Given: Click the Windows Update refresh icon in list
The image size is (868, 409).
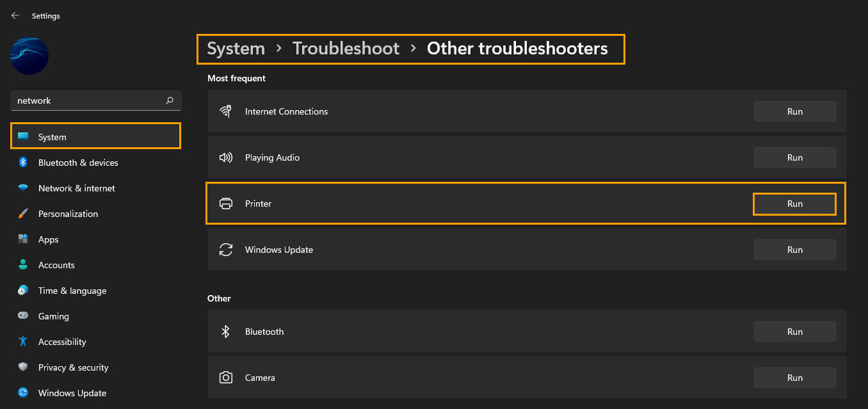Looking at the screenshot, I should [225, 250].
